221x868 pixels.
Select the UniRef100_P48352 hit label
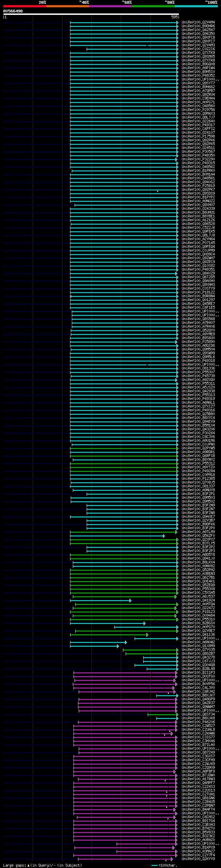click(x=198, y=76)
